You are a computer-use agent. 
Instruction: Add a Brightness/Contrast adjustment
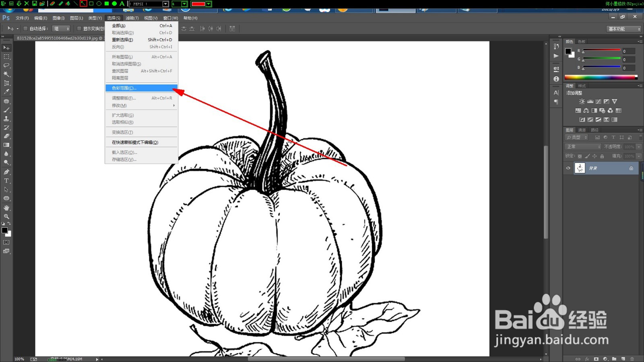tap(582, 102)
